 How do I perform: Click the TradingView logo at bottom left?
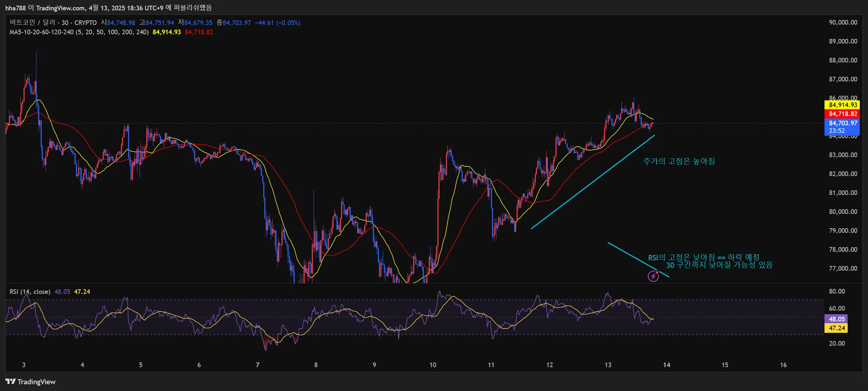tap(30, 381)
